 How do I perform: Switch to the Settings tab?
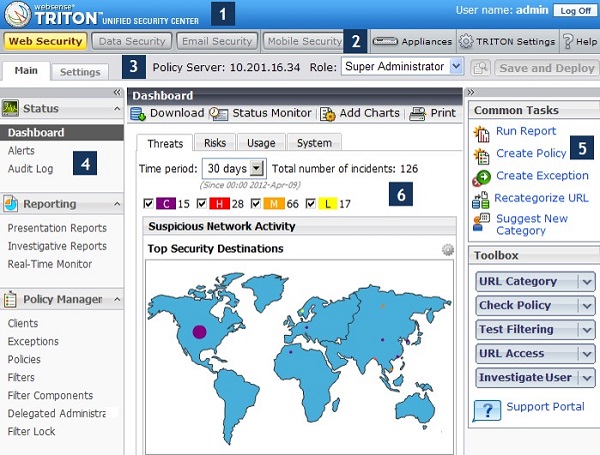(x=80, y=72)
